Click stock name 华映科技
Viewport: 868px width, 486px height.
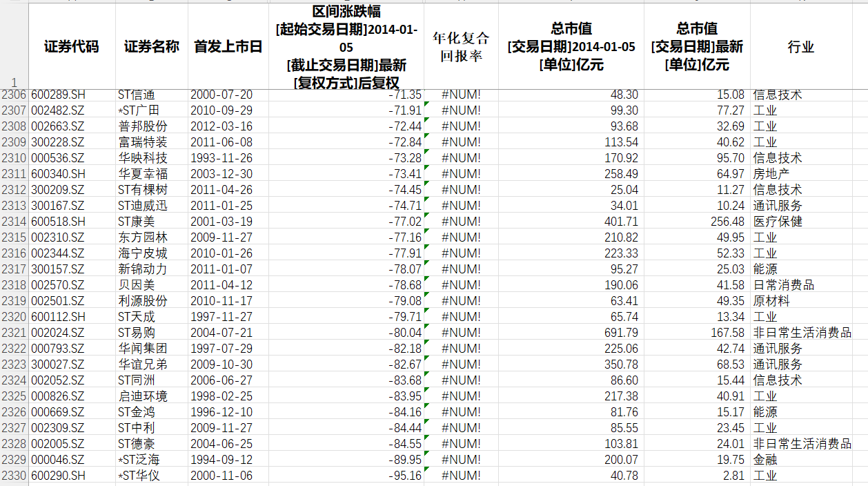143,158
